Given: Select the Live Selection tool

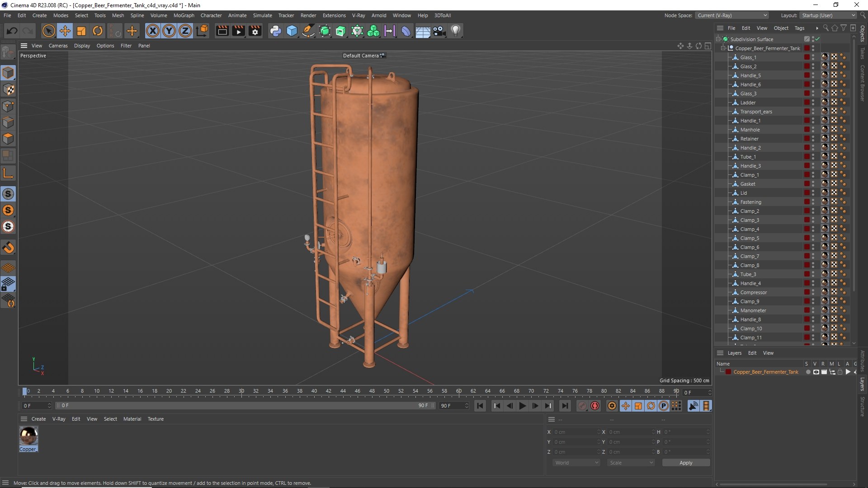Looking at the screenshot, I should [48, 31].
